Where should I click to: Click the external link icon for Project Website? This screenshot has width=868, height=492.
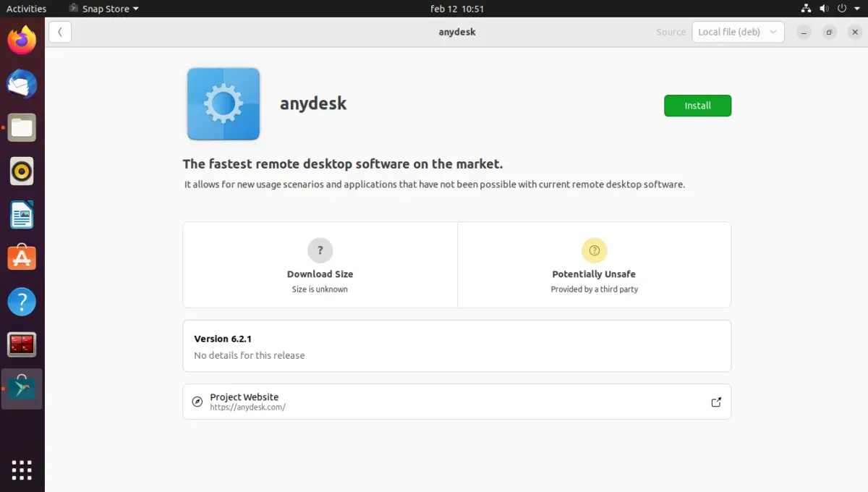[716, 402]
